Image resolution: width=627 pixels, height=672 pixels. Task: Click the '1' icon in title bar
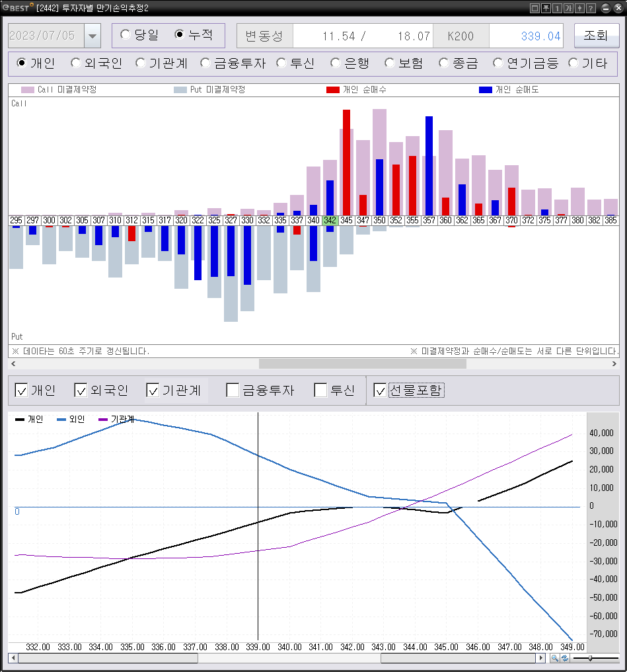click(557, 8)
